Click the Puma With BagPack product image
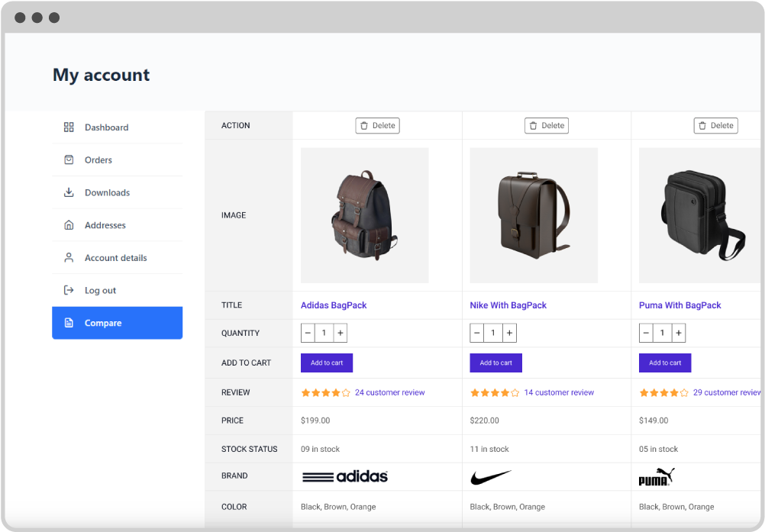765x532 pixels. [700, 215]
